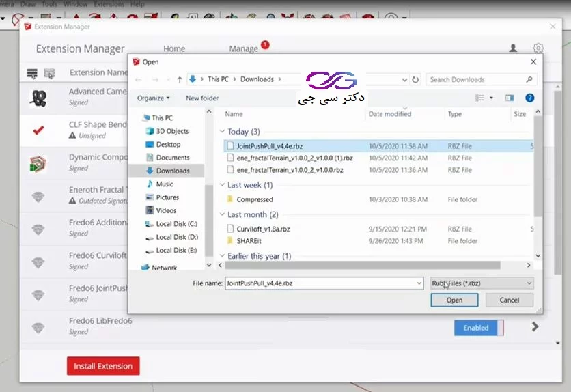Open the address bar path dropdown arrow

[404, 79]
